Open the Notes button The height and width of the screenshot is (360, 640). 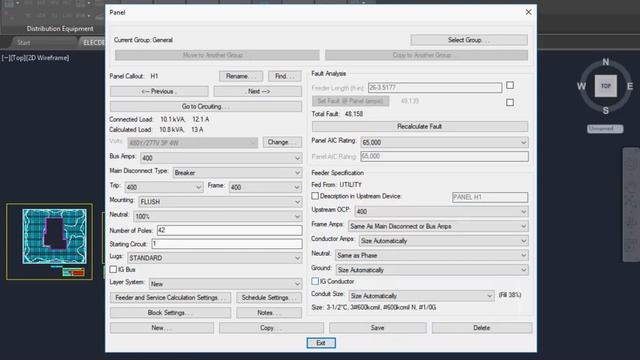pyautogui.click(x=269, y=313)
